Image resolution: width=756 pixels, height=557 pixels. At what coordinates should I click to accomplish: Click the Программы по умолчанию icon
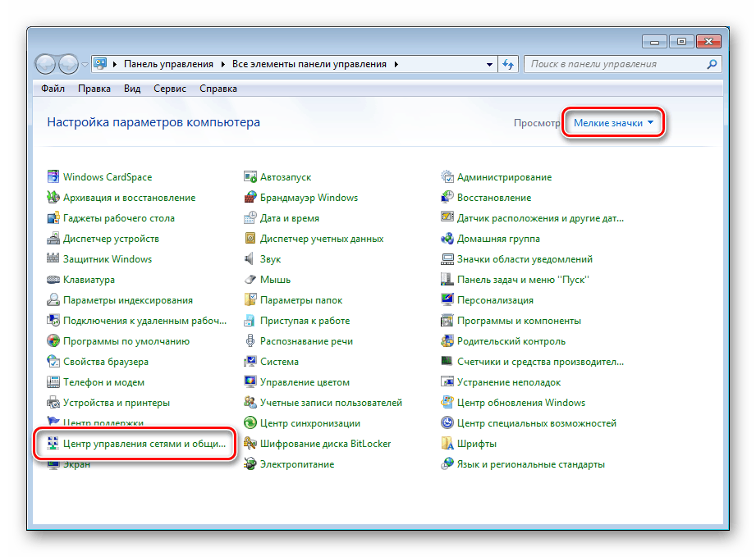click(x=53, y=340)
